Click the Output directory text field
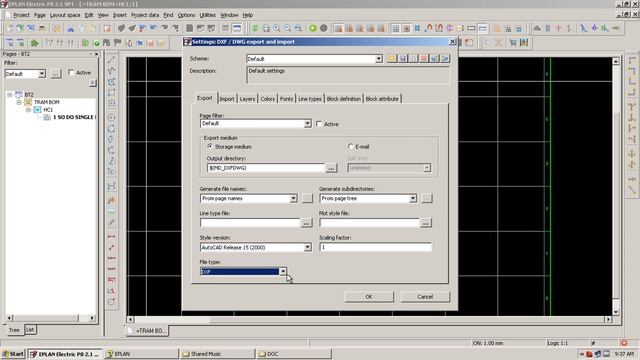This screenshot has height=360, width=640. pos(266,168)
